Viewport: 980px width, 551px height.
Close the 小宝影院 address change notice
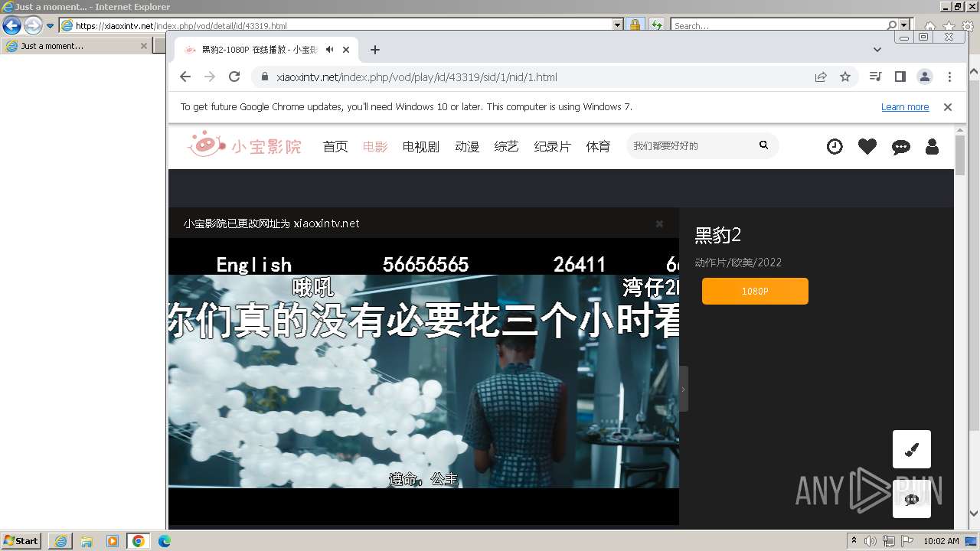pyautogui.click(x=659, y=223)
